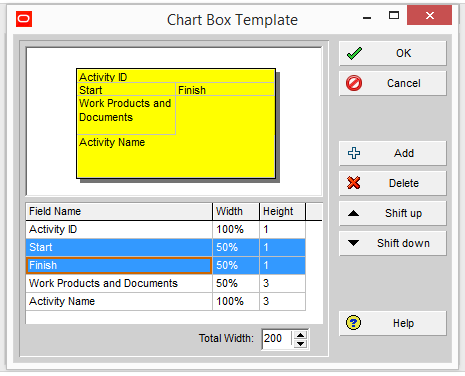Viewport: 465px width, 376px height.
Task: Click Start row height cell
Action: coord(282,248)
